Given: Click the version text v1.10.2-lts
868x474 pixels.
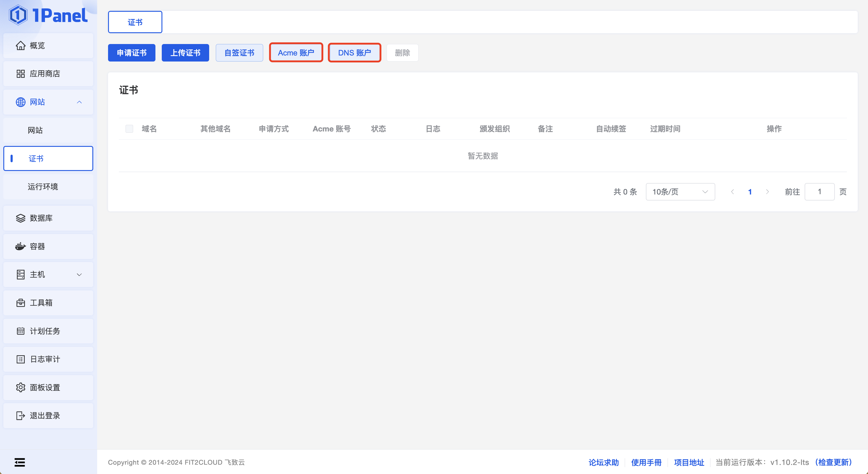Looking at the screenshot, I should [790, 463].
